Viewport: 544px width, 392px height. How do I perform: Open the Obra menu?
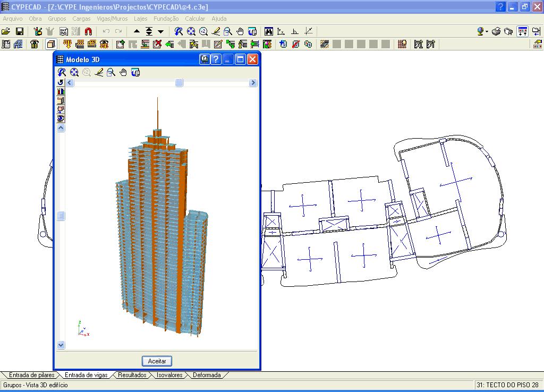36,19
